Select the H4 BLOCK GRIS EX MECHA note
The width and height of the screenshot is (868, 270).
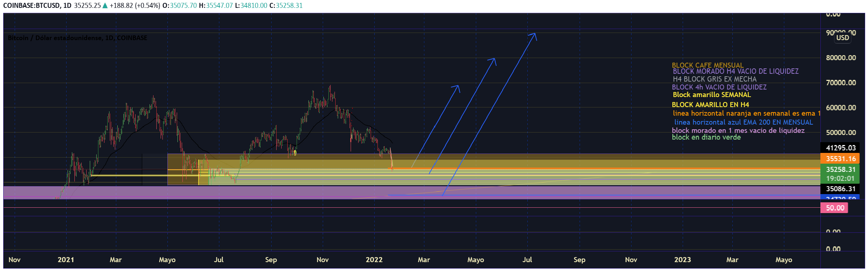click(x=715, y=79)
